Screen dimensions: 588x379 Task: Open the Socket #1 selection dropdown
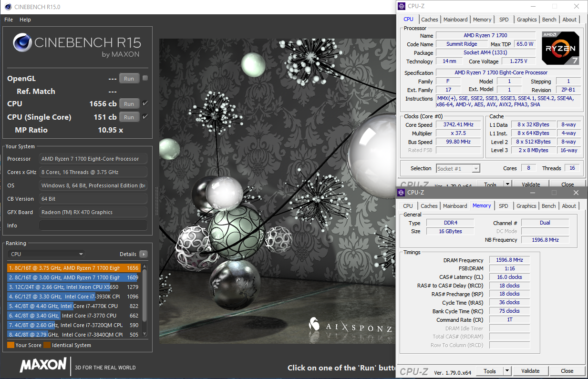457,168
